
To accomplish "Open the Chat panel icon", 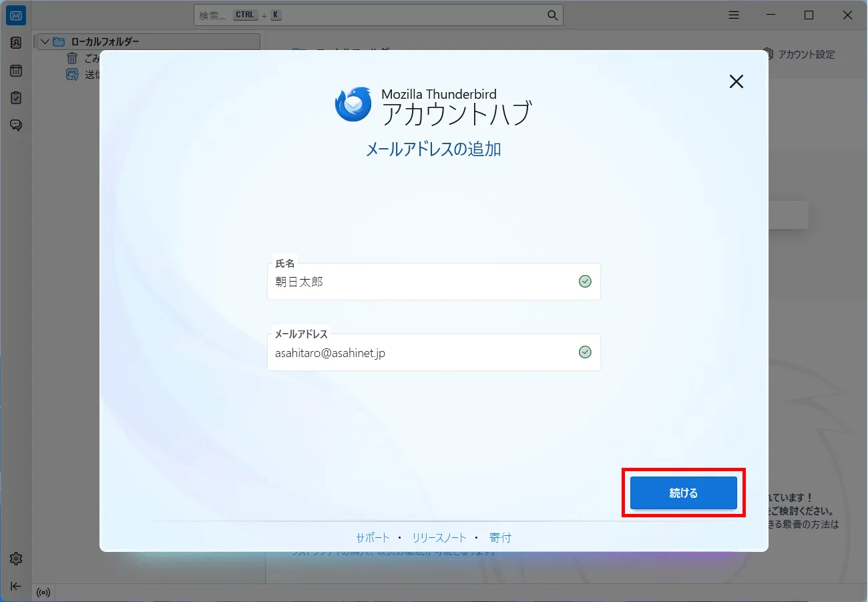I will [x=15, y=125].
